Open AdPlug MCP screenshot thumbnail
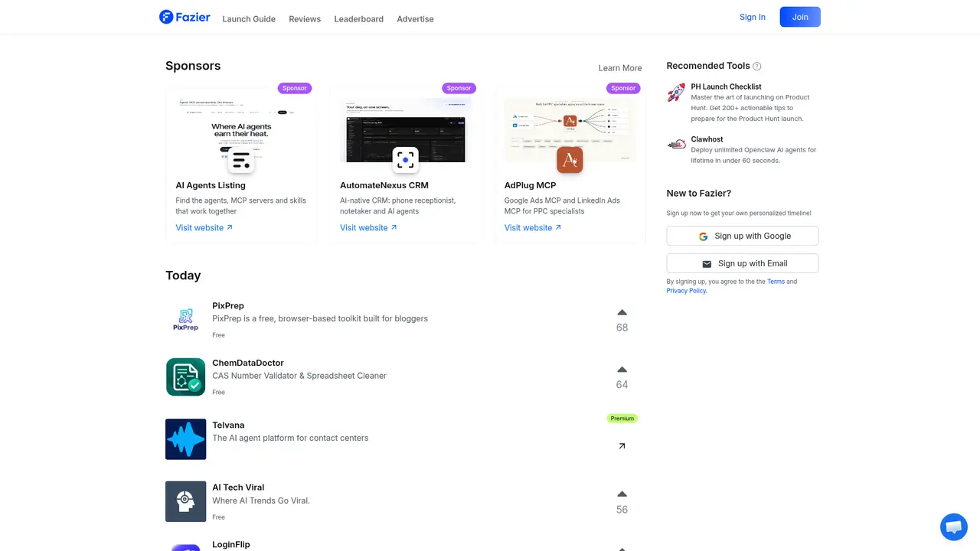Image resolution: width=980 pixels, height=551 pixels. pos(570,129)
